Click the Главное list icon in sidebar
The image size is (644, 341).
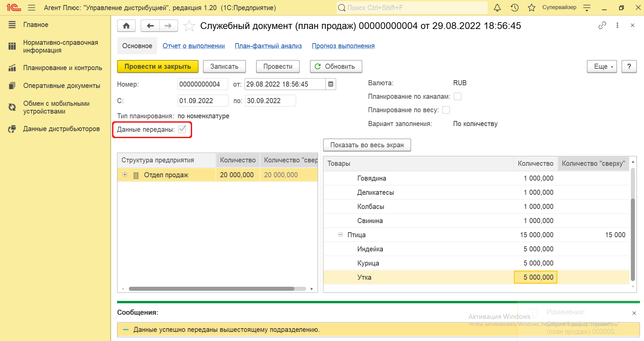coord(12,25)
